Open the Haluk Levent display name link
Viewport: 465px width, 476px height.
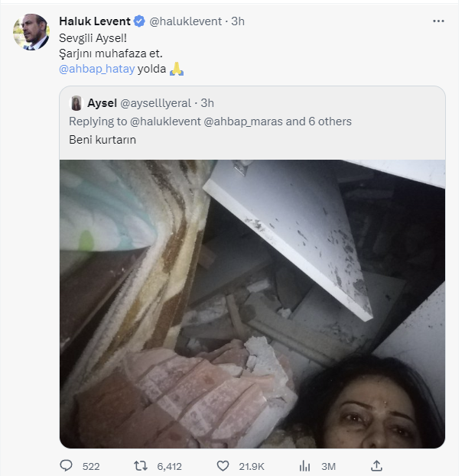[95, 21]
